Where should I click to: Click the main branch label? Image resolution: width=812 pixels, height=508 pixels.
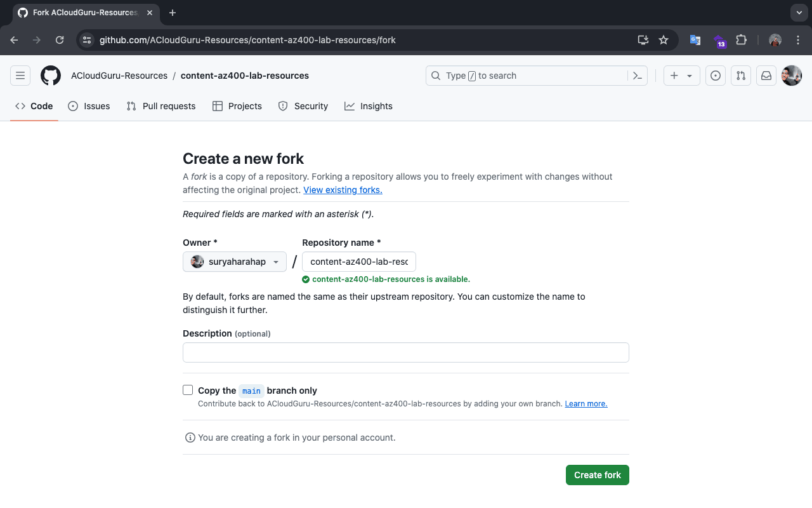(251, 391)
